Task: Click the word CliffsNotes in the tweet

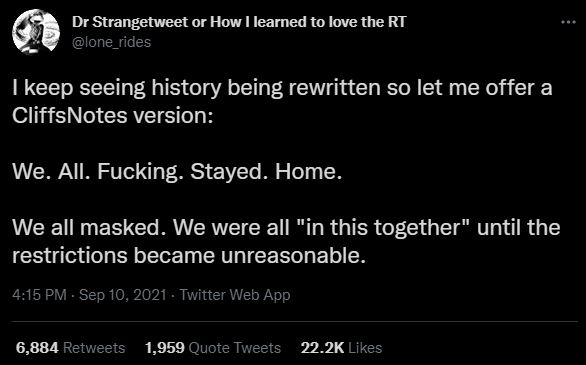Action: click(x=70, y=115)
